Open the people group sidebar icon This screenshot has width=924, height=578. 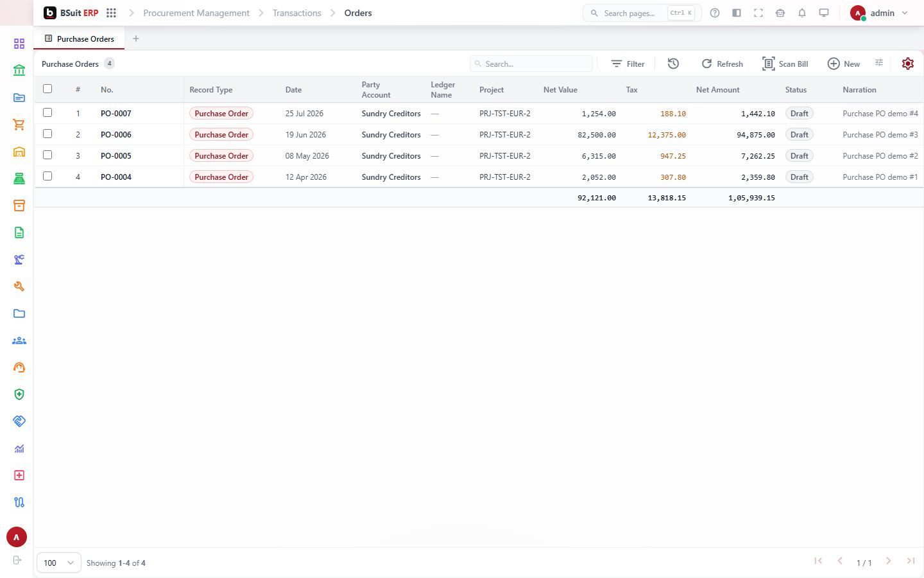click(x=19, y=340)
